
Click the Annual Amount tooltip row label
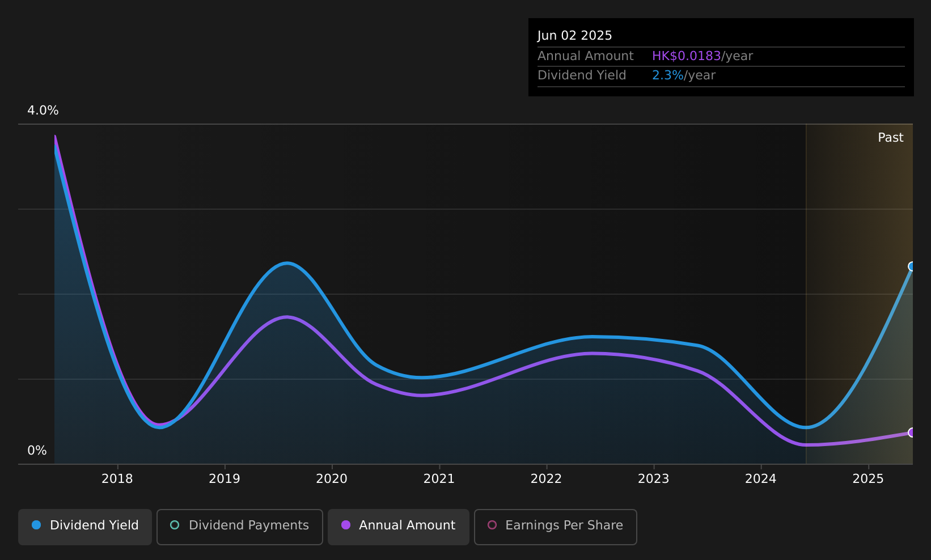point(586,56)
